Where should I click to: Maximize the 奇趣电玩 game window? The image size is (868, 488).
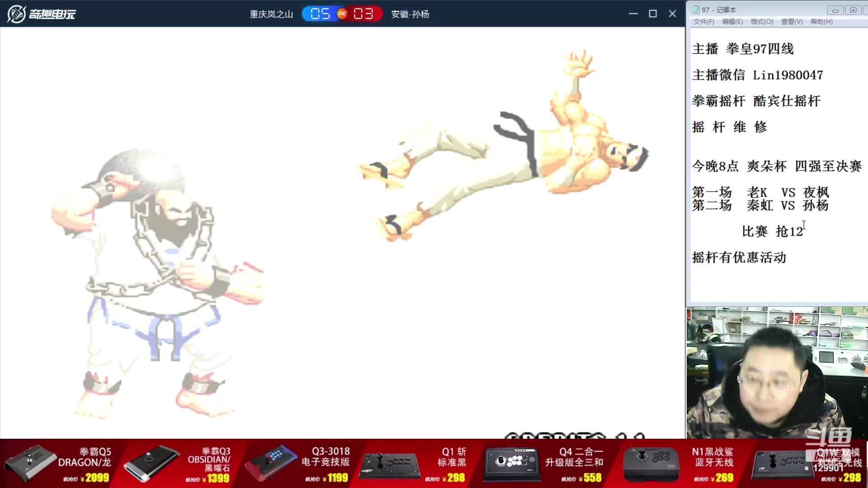[x=653, y=14]
